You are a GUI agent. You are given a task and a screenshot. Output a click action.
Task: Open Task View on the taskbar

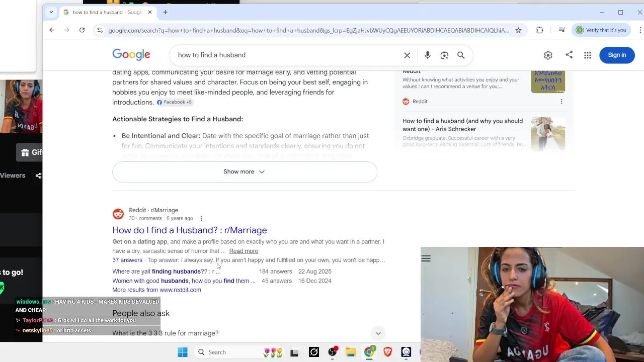click(x=294, y=352)
